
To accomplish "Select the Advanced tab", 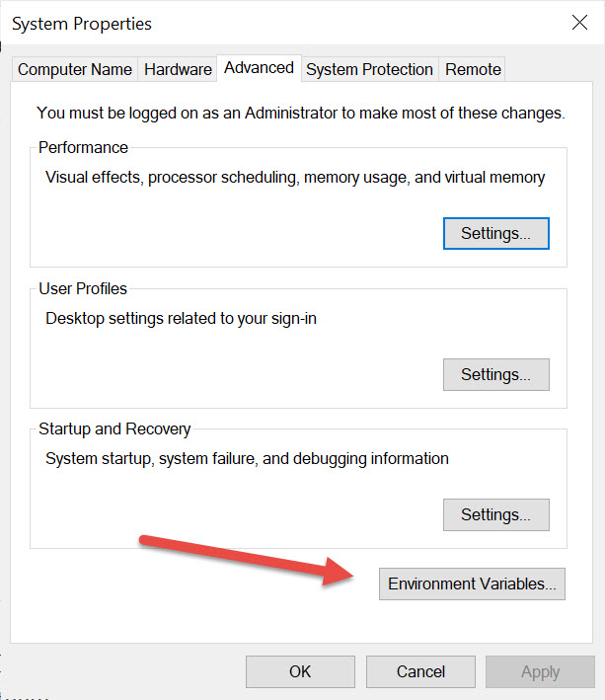I will pos(259,67).
